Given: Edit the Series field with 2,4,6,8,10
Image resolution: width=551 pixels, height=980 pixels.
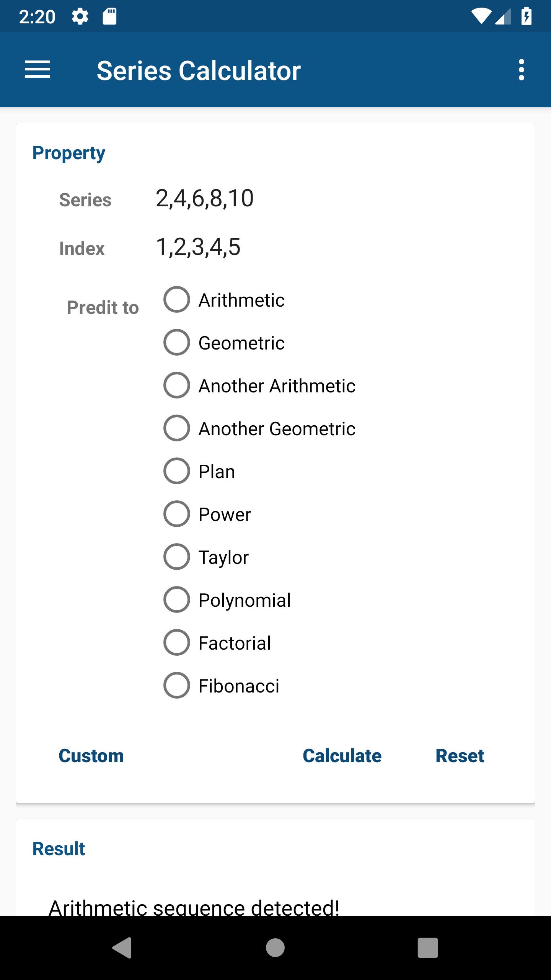Looking at the screenshot, I should tap(333, 198).
